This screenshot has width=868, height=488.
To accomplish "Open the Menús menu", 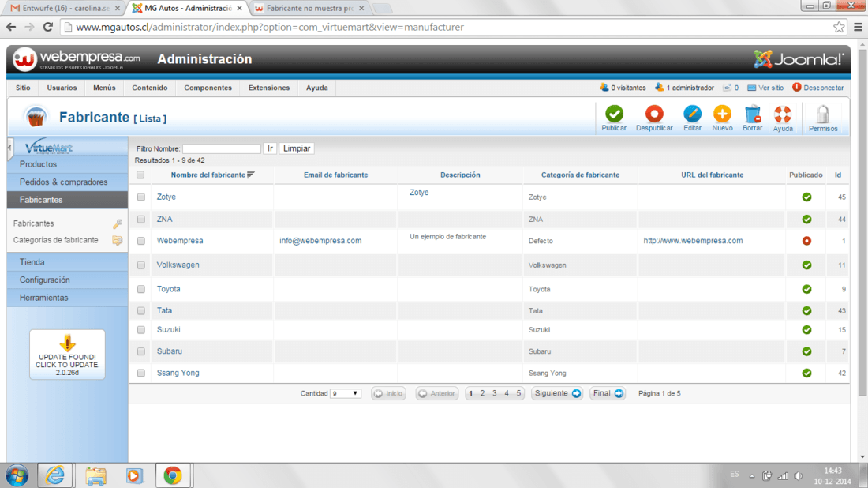I will 104,88.
